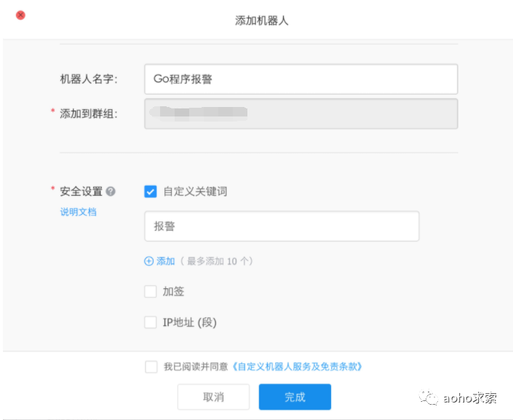Image resolution: width=513 pixels, height=420 pixels.
Task: Open 自定义机器人服务及免责条款 terms link
Action: [297, 367]
